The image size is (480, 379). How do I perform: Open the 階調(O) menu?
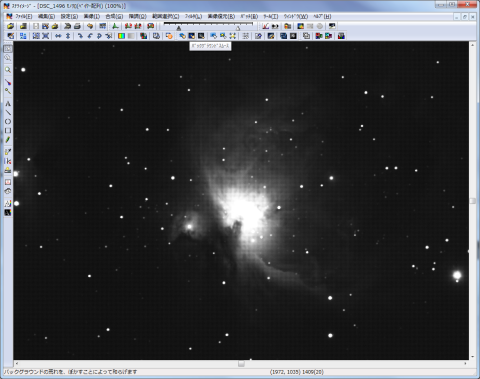tap(138, 16)
